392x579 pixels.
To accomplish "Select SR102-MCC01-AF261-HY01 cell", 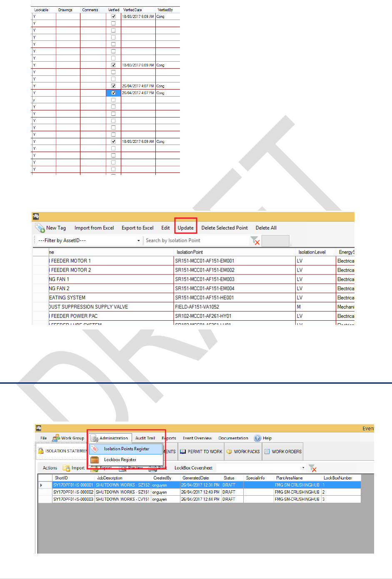I will (234, 316).
